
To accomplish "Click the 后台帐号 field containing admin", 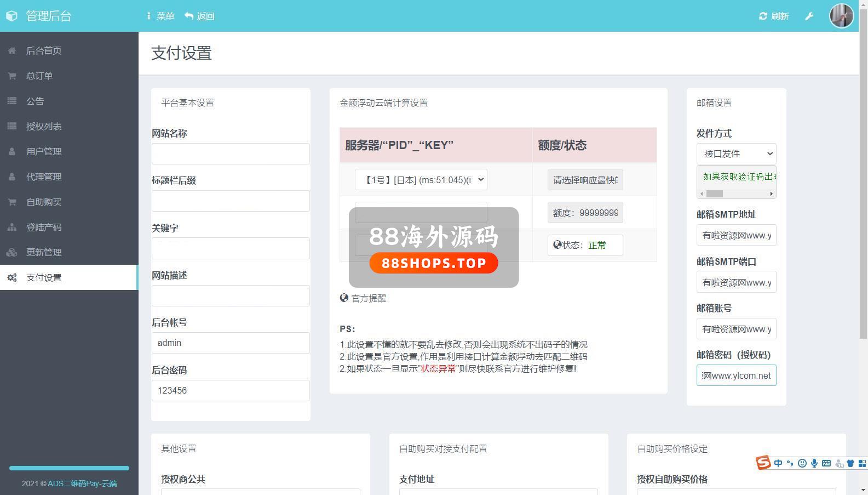I will [x=231, y=343].
